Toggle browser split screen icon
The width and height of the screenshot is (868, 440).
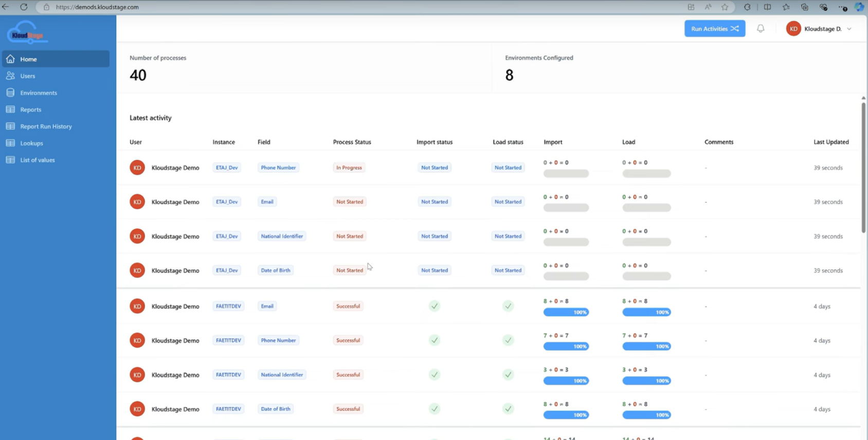tap(767, 7)
